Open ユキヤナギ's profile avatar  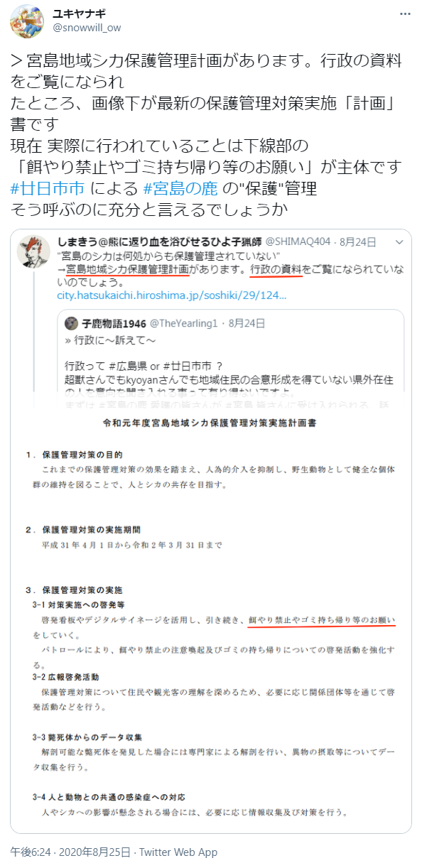coord(27,22)
